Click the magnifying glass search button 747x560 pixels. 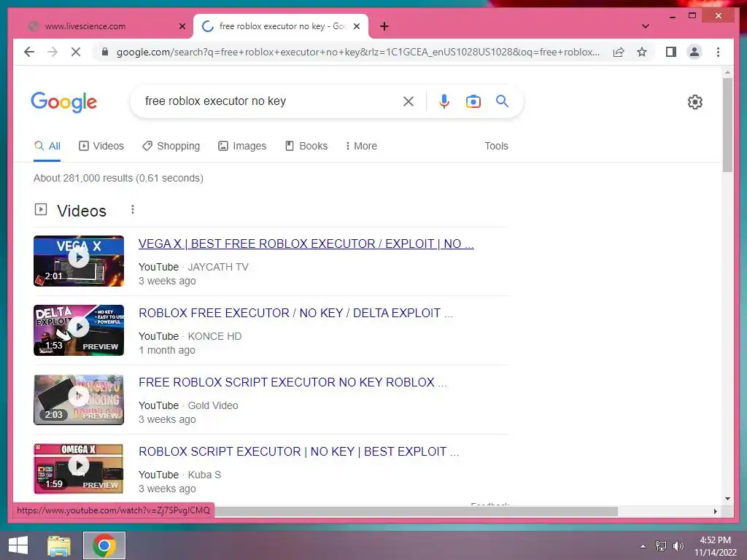tap(502, 101)
